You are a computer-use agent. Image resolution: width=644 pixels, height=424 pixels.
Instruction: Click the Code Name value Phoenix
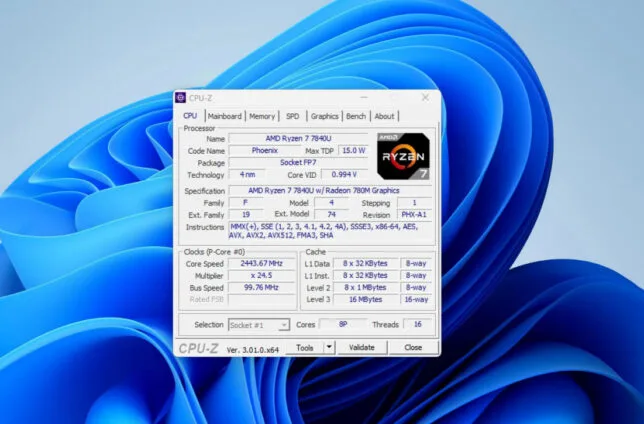pyautogui.click(x=264, y=151)
